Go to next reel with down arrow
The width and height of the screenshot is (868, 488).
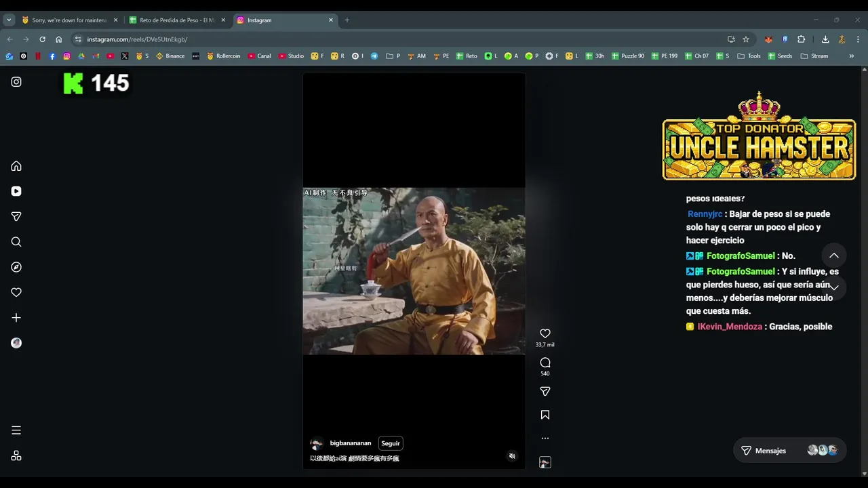coord(834,287)
